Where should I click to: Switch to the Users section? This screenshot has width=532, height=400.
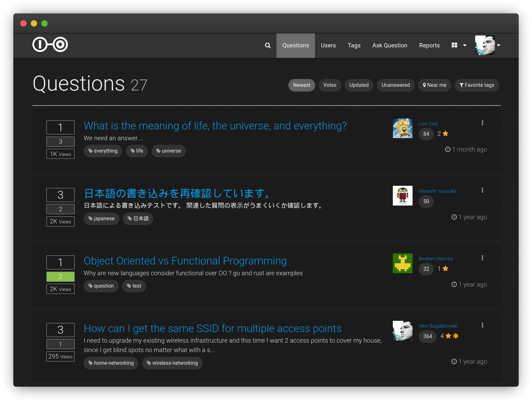point(328,45)
